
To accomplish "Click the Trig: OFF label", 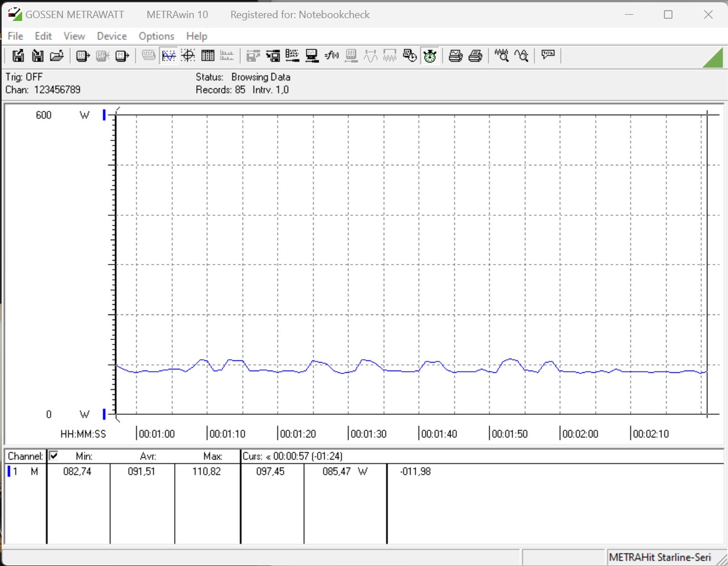I will click(x=24, y=77).
